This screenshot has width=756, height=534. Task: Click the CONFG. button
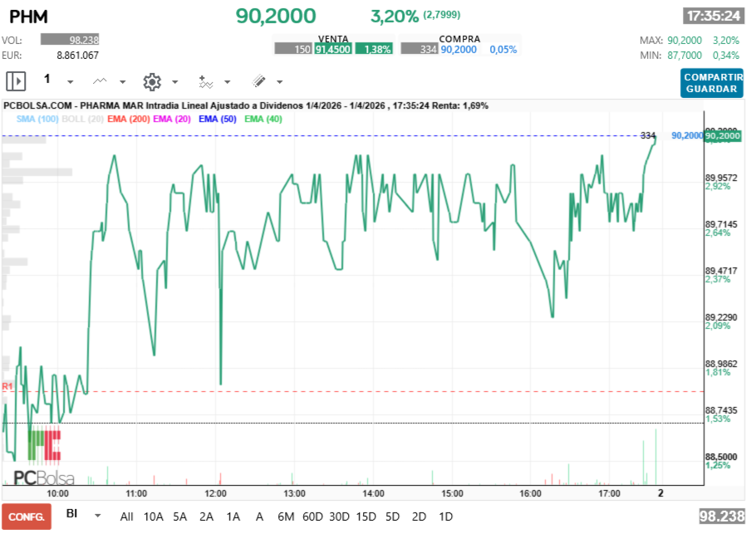26,517
